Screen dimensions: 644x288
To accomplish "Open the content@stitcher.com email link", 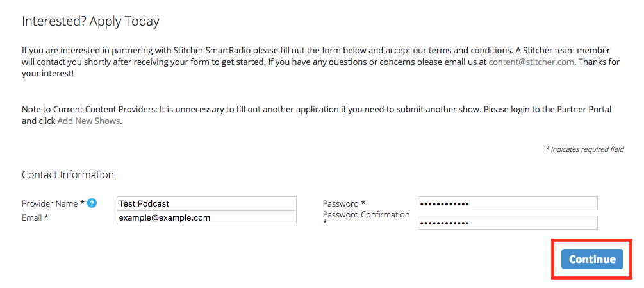I will (531, 62).
